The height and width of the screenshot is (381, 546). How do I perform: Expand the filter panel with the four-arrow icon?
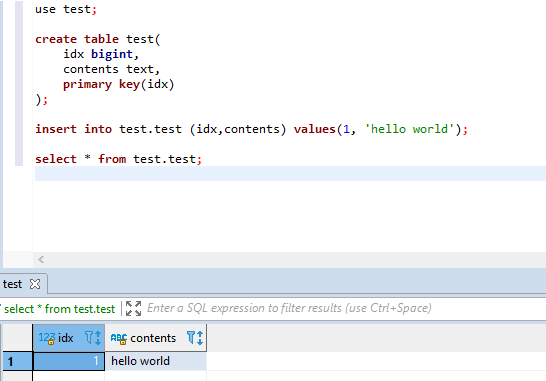(133, 309)
